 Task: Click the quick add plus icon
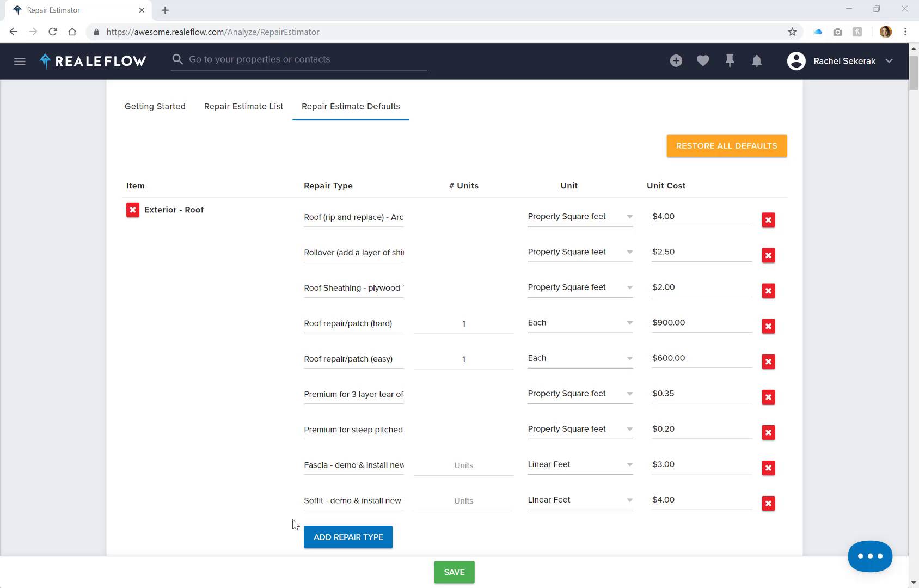(676, 61)
